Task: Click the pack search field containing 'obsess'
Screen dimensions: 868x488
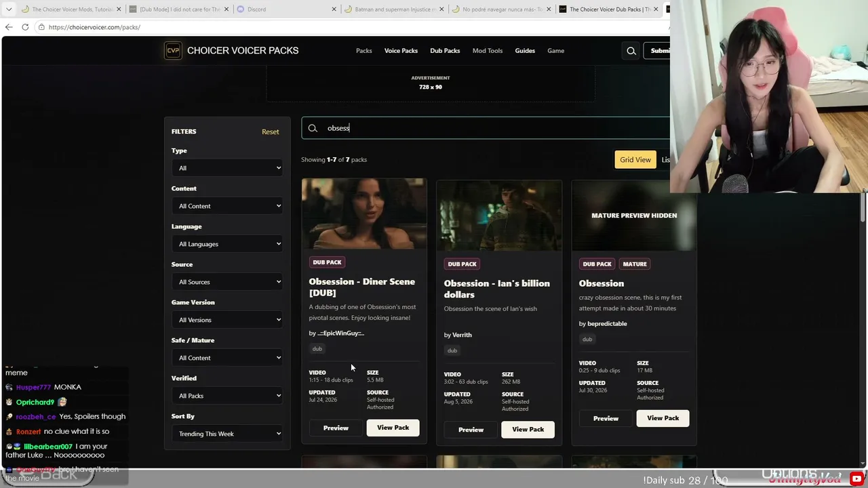Action: 486,128
